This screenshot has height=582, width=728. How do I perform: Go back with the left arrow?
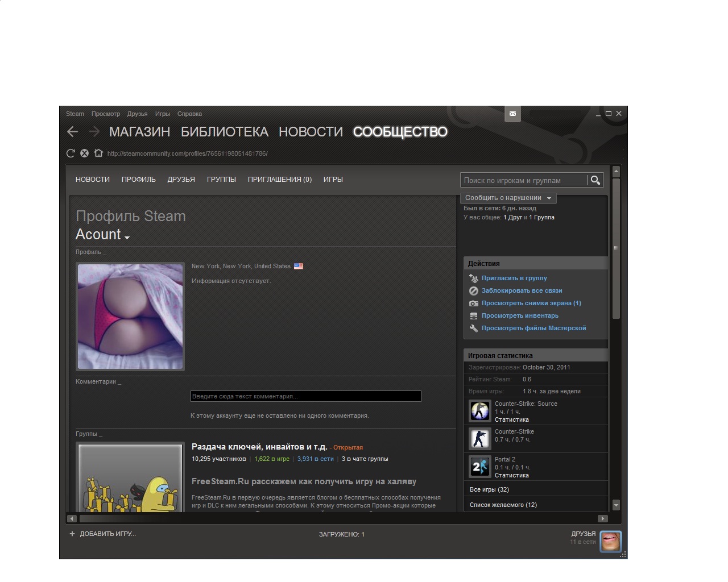(x=72, y=132)
